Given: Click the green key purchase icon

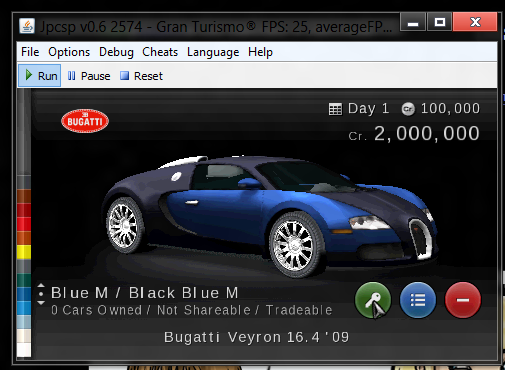Looking at the screenshot, I should pos(373,300).
